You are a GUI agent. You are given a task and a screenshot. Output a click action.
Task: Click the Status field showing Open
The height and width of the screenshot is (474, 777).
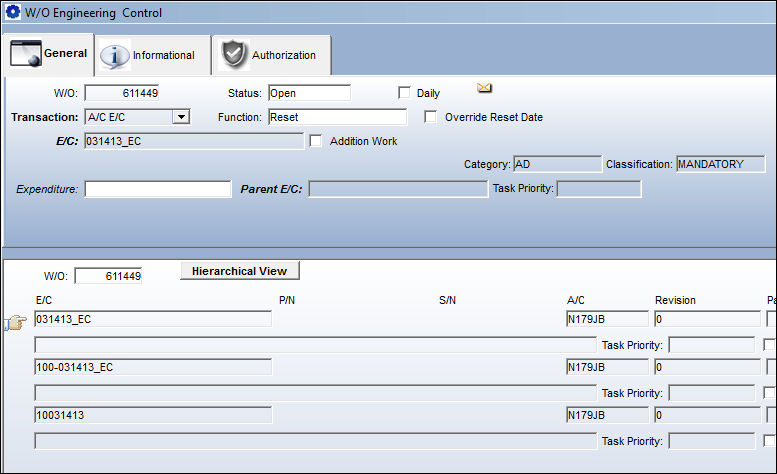click(309, 93)
